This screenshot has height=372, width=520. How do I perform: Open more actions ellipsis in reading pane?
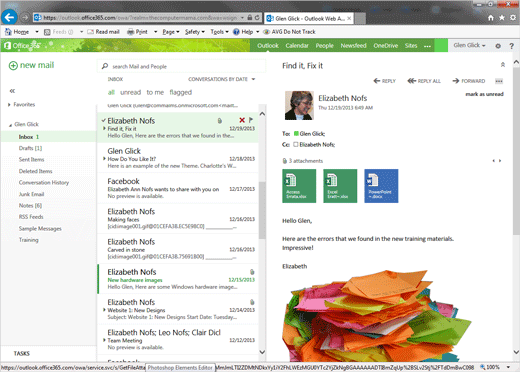pyautogui.click(x=499, y=81)
